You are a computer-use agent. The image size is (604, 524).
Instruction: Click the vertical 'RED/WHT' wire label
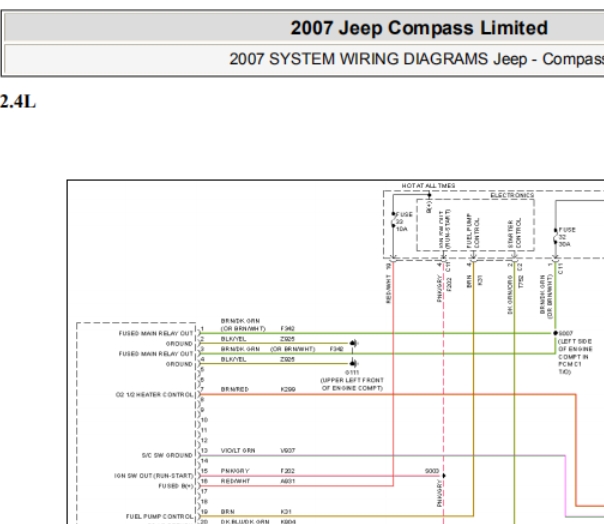pos(388,289)
